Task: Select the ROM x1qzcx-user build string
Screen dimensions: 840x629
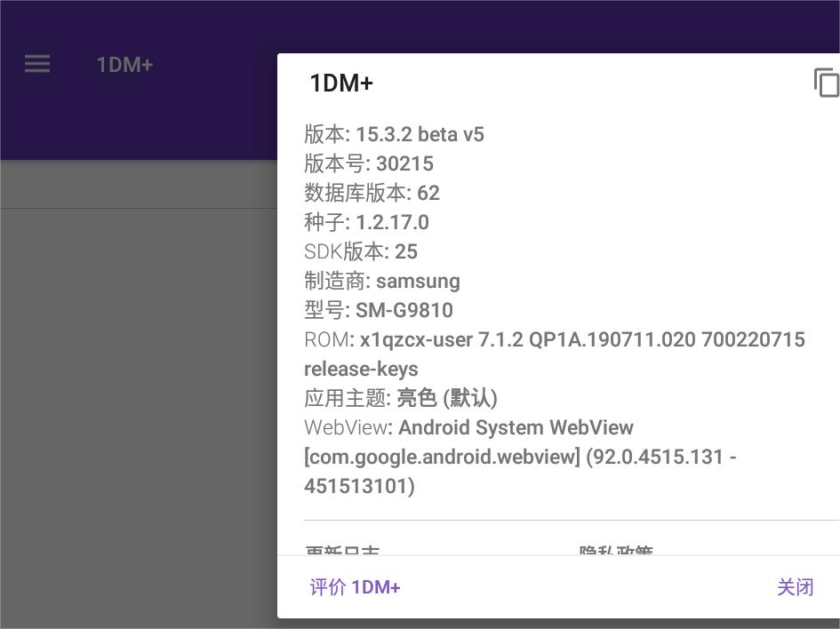Action: (555, 340)
